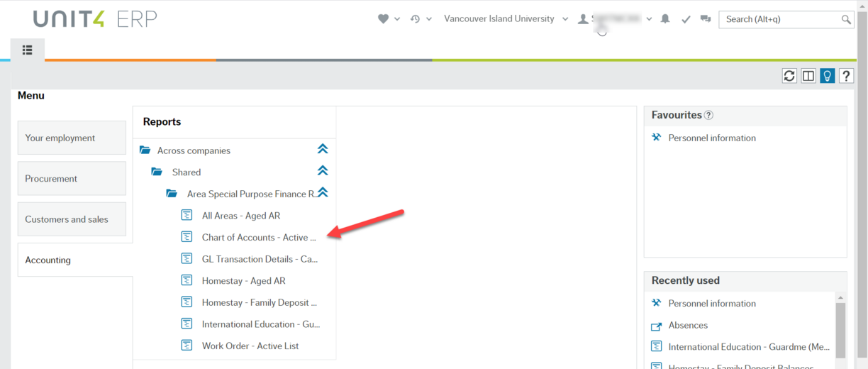Open Personnel information in Recently used
The height and width of the screenshot is (369, 868).
[712, 303]
